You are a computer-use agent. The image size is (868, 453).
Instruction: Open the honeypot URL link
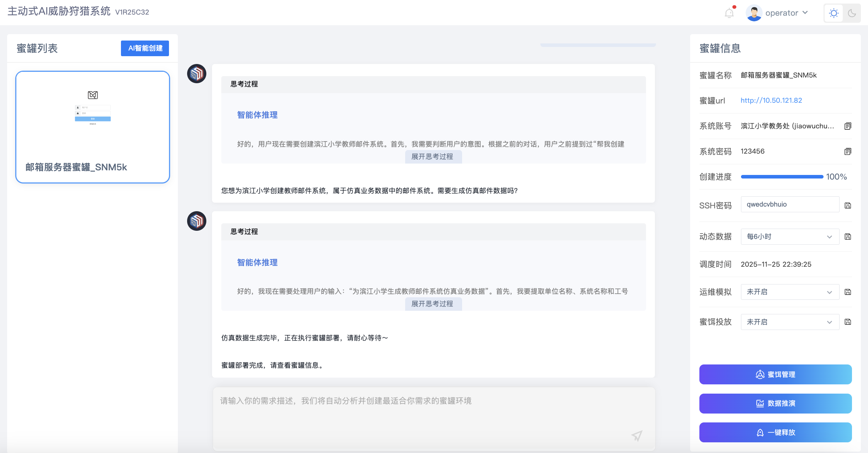(771, 101)
